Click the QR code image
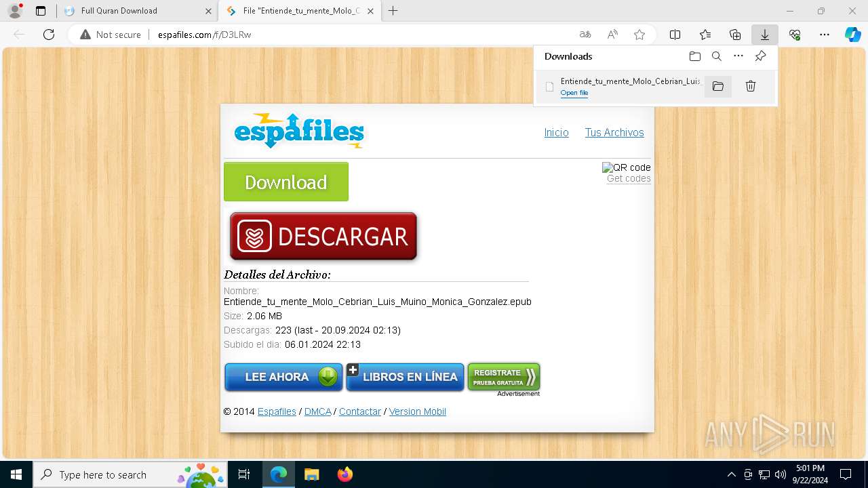 coord(627,167)
